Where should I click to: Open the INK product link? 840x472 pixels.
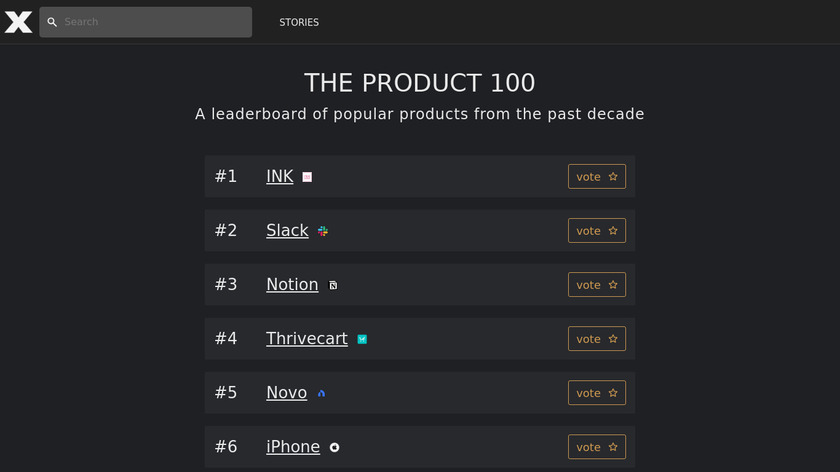click(x=280, y=177)
